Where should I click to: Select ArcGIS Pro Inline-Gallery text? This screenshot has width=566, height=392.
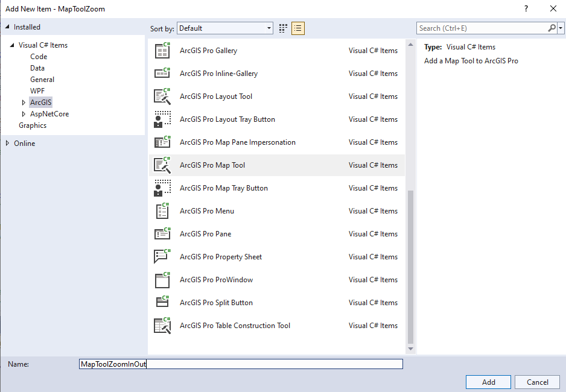[x=219, y=74]
